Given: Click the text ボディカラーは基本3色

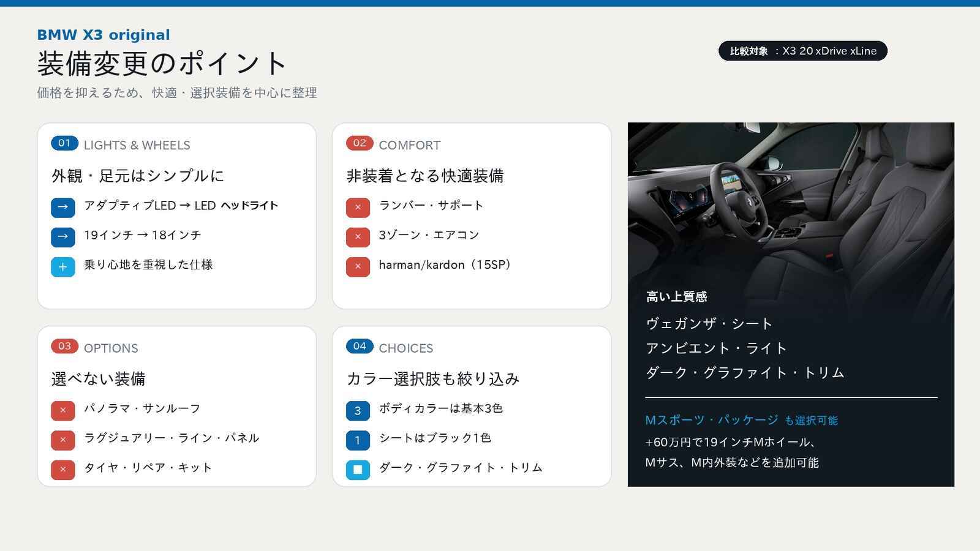Looking at the screenshot, I should coord(441,408).
